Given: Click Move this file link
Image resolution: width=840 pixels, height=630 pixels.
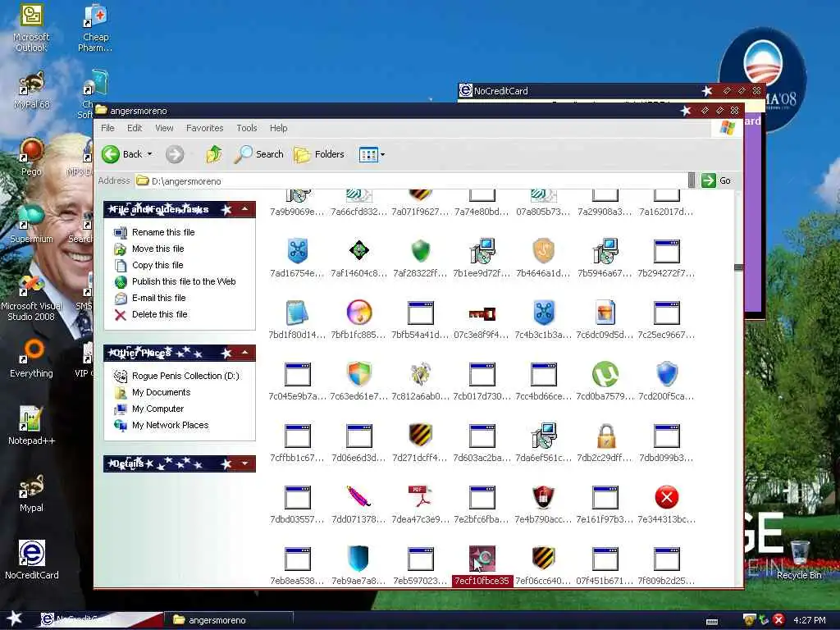Looking at the screenshot, I should pyautogui.click(x=158, y=249).
